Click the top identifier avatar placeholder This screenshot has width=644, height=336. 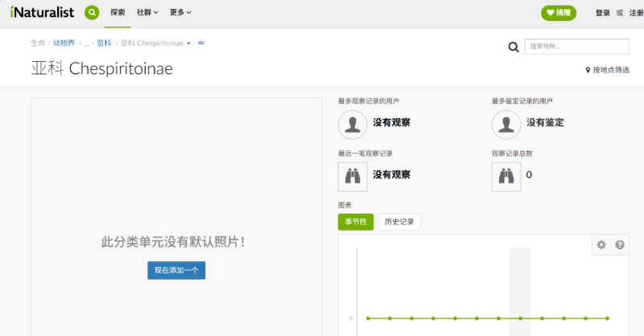pyautogui.click(x=506, y=125)
